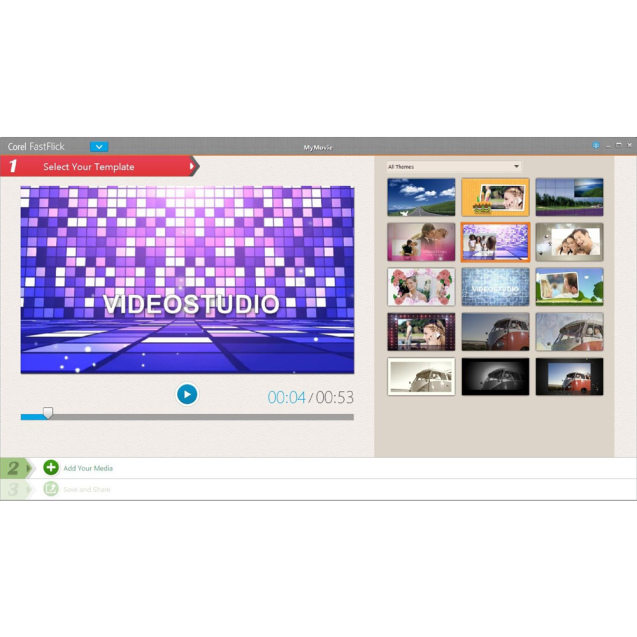Click the slider handle on preview scrubber

click(47, 414)
